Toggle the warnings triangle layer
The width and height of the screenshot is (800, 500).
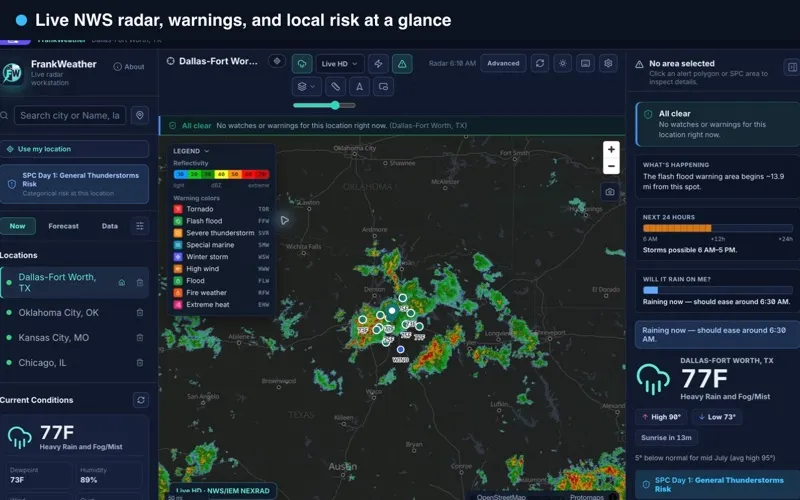[402, 64]
